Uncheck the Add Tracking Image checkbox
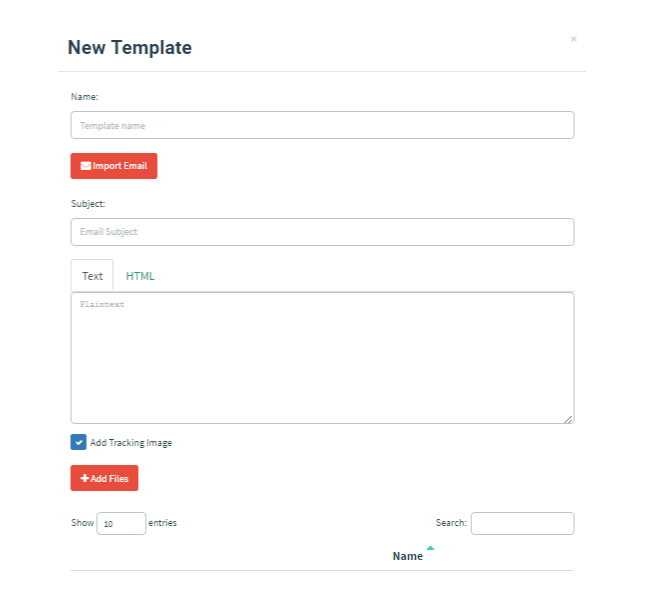 78,442
